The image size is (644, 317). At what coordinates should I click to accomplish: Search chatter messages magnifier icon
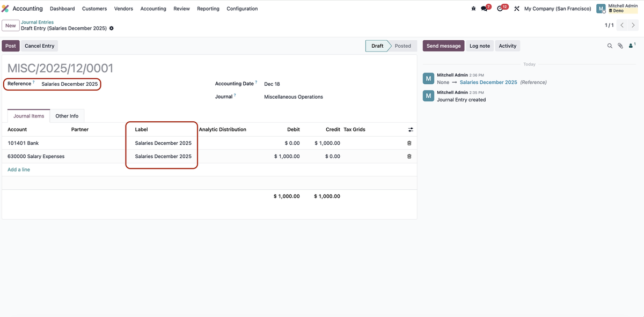coord(610,46)
